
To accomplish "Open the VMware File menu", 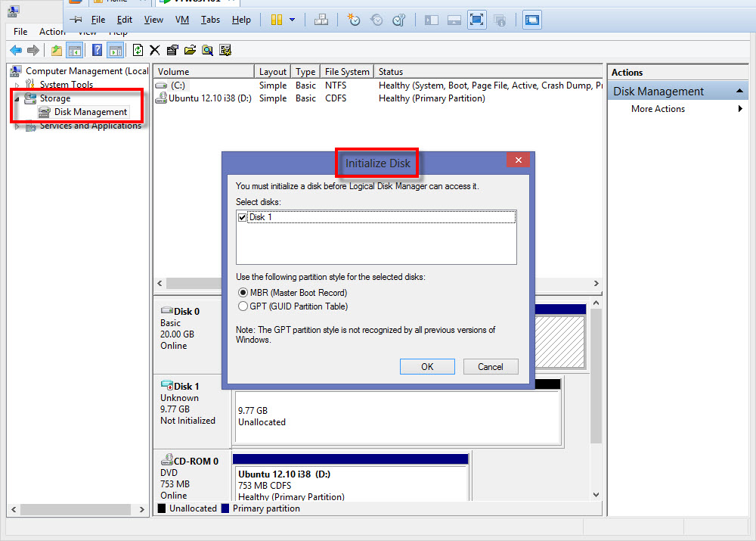I will pos(98,20).
